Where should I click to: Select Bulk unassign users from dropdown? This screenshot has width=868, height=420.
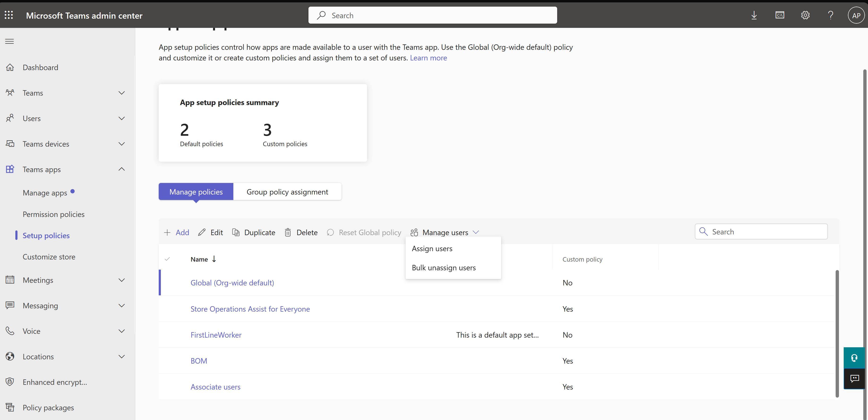pos(443,267)
